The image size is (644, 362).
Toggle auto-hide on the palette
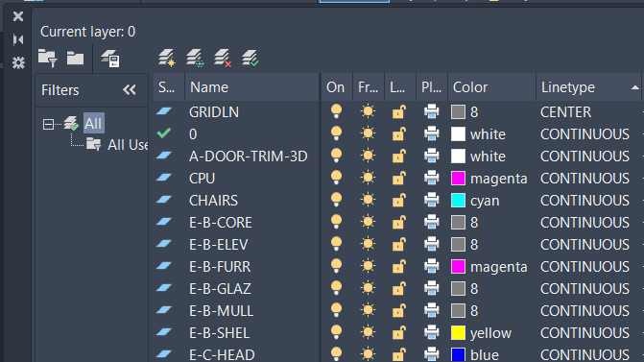(x=18, y=39)
